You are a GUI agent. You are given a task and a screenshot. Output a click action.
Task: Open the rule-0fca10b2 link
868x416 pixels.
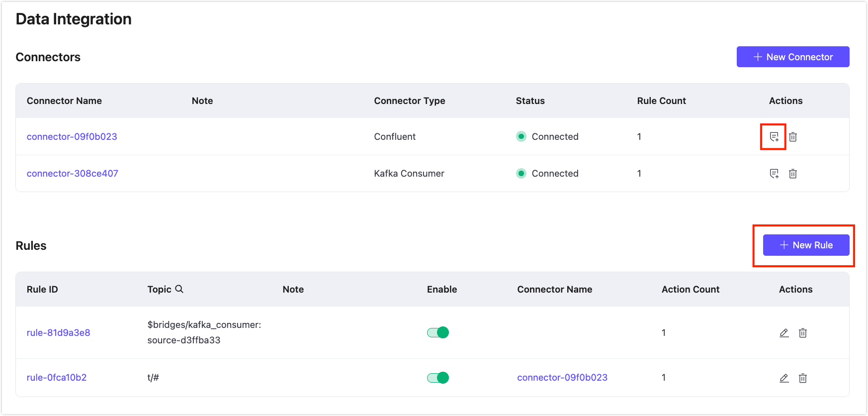[x=57, y=377]
